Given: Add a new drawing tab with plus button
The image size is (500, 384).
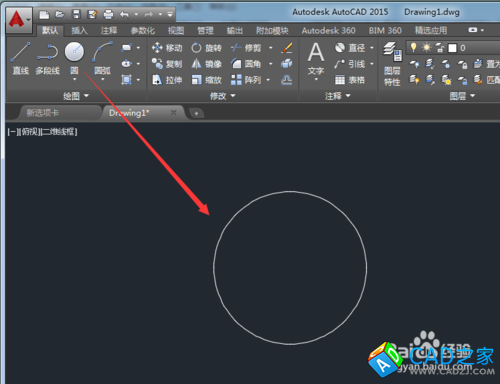Looking at the screenshot, I should click(196, 113).
